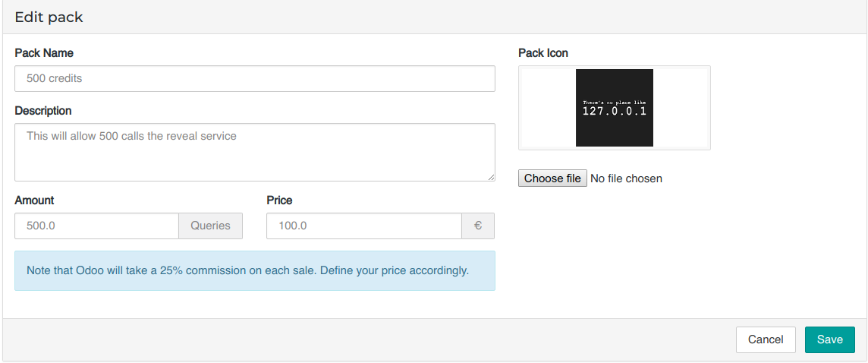
Task: Click the Odoo 25% commission note
Action: pyautogui.click(x=248, y=270)
